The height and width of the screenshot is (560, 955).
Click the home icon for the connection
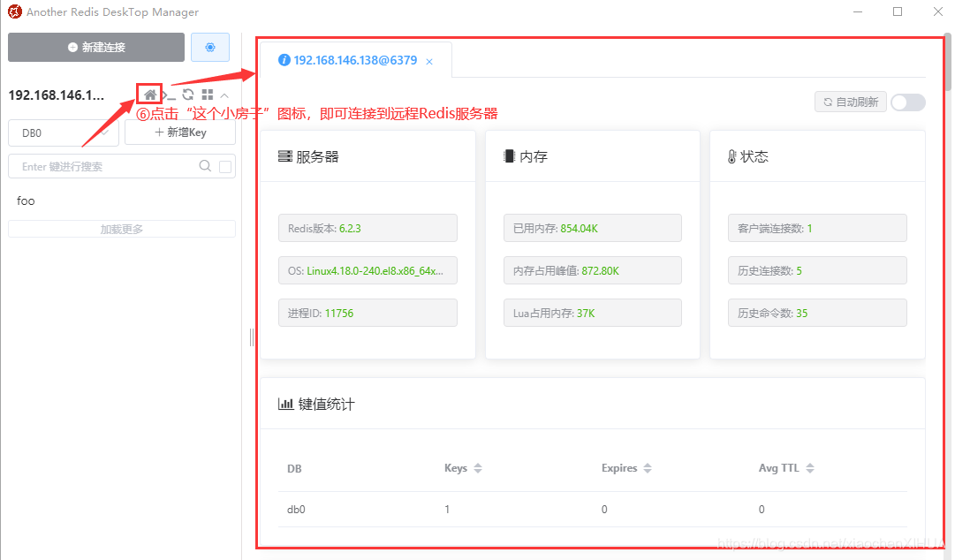150,95
